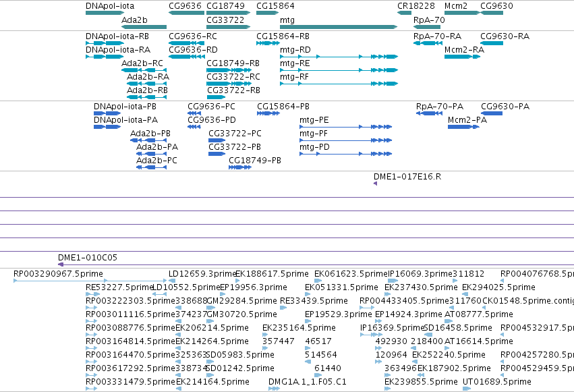This screenshot has height=392, width=574.
Task: Select the RP003290967.5prime EST label
Action: (x=58, y=274)
